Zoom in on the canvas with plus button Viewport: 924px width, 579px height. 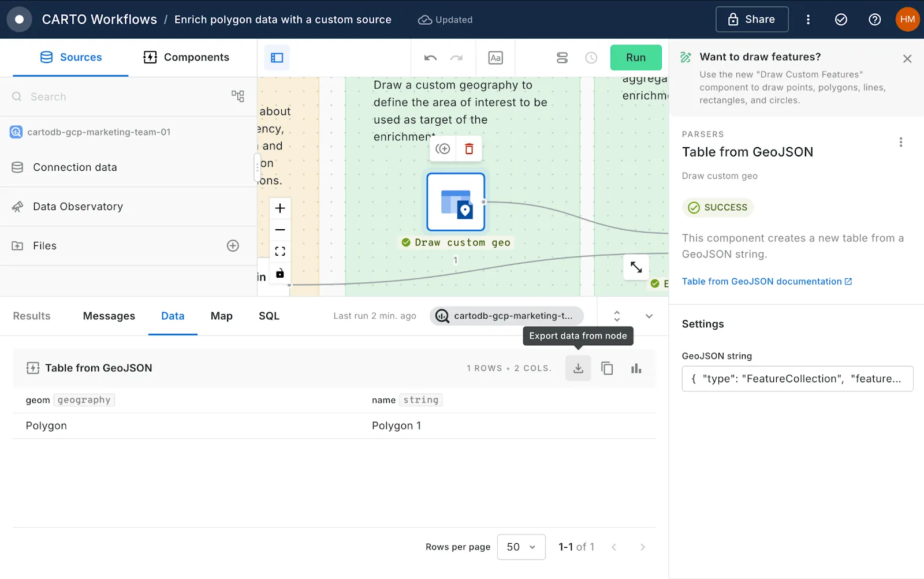coord(280,208)
